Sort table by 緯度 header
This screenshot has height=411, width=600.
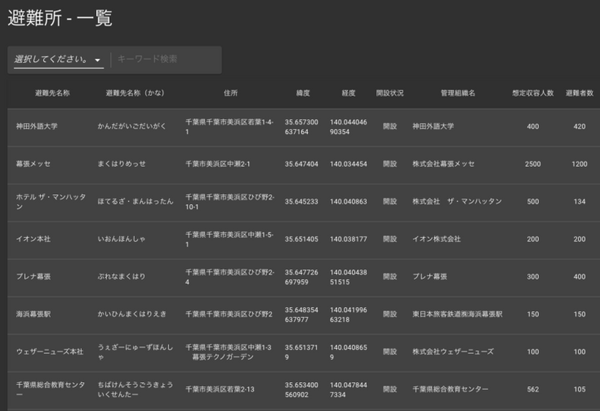pyautogui.click(x=303, y=93)
